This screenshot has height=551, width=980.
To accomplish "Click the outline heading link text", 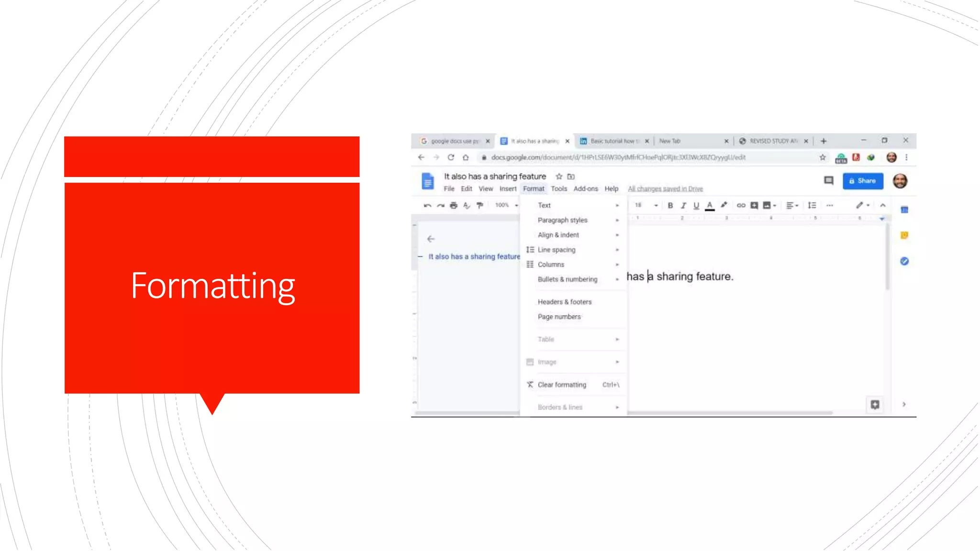I will 474,257.
